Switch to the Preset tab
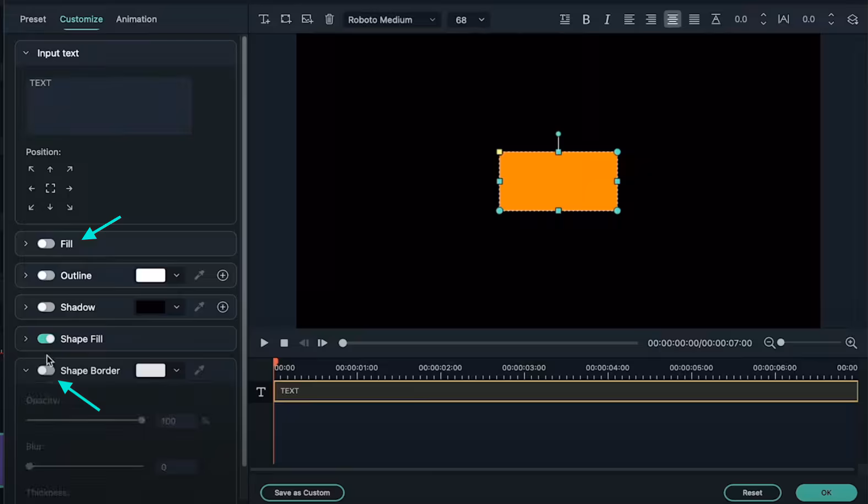868x504 pixels. 33,19
